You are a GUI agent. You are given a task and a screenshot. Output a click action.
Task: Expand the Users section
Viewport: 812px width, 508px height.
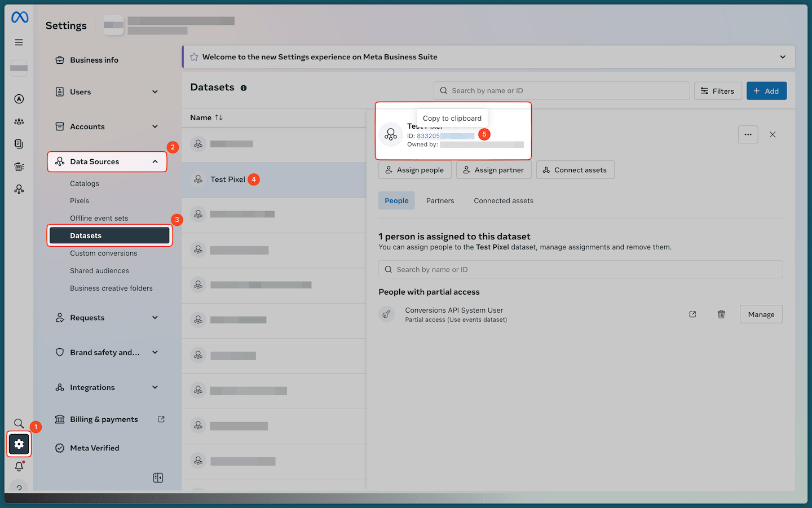point(155,91)
